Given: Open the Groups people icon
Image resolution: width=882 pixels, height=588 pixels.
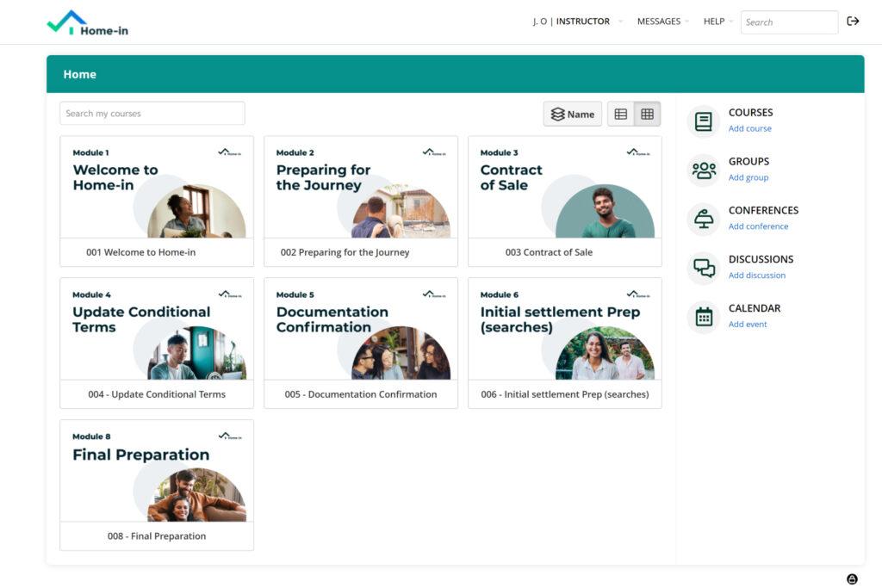Looking at the screenshot, I should click(x=703, y=170).
